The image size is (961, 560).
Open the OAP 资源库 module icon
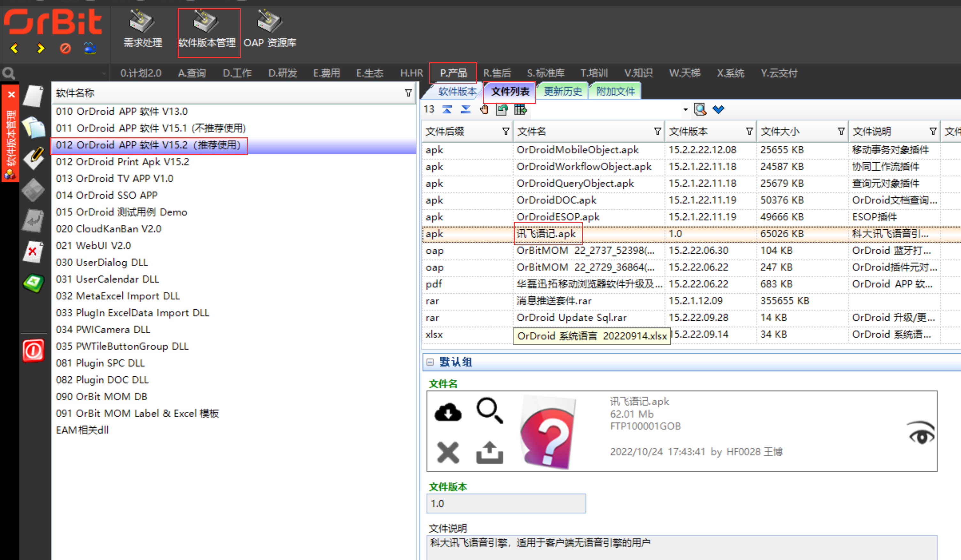(x=270, y=29)
